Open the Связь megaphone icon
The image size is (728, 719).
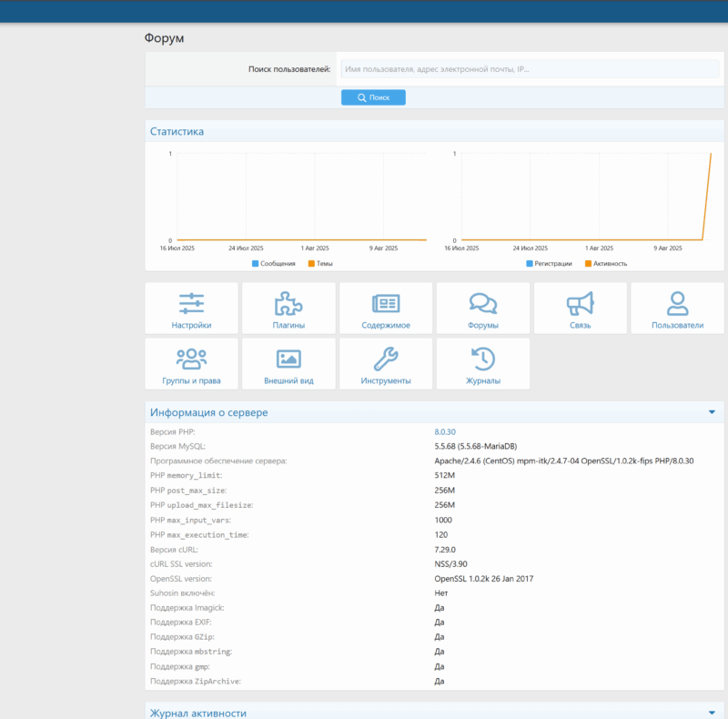[x=580, y=303]
